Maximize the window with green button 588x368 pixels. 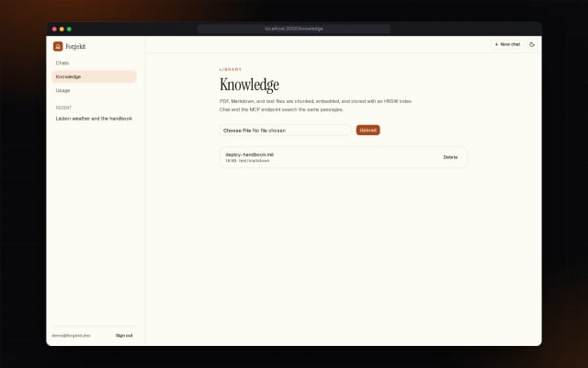pyautogui.click(x=69, y=29)
